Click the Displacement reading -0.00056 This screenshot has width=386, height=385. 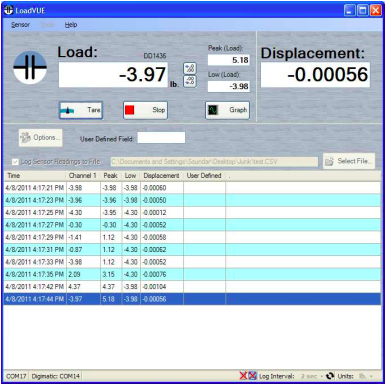315,75
